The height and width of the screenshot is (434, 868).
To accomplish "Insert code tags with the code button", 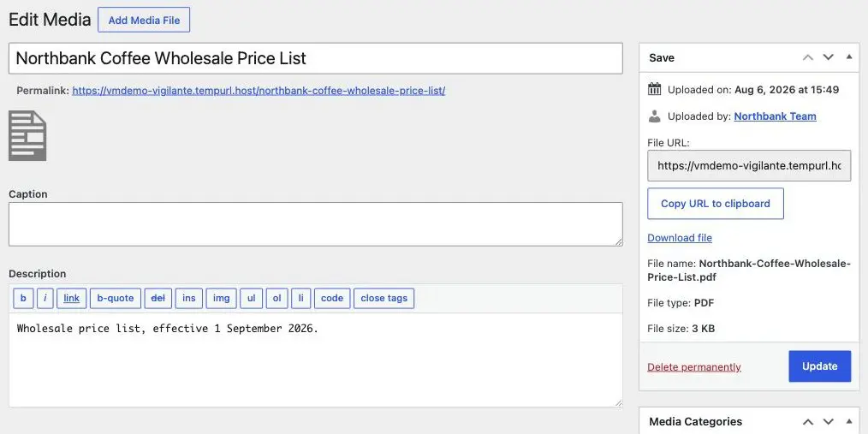I will pos(332,299).
